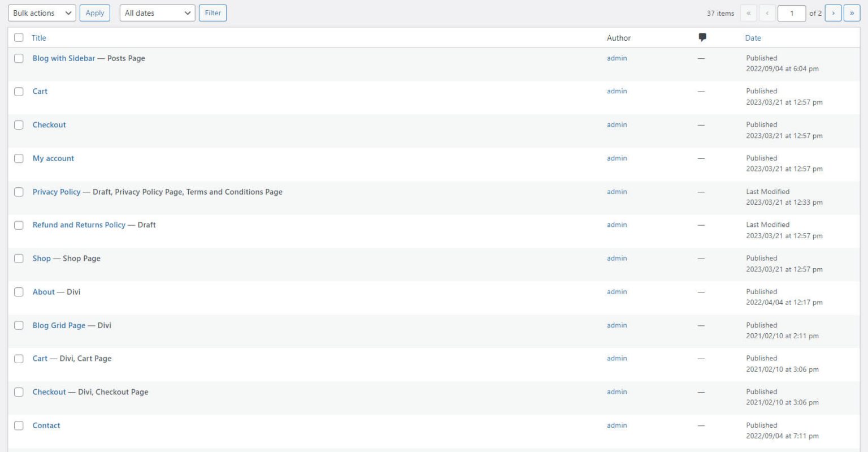Go to the previous page of results
Image resolution: width=868 pixels, height=452 pixels.
pyautogui.click(x=766, y=13)
